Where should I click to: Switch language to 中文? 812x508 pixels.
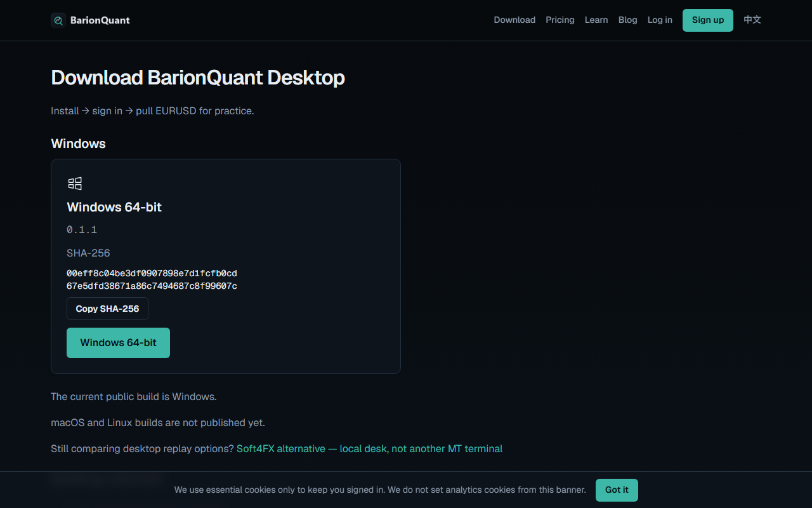752,20
